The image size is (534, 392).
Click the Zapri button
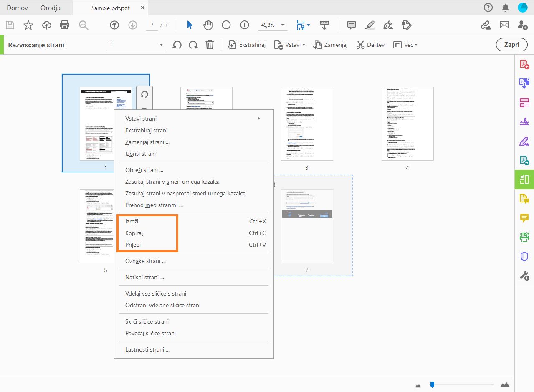[511, 45]
